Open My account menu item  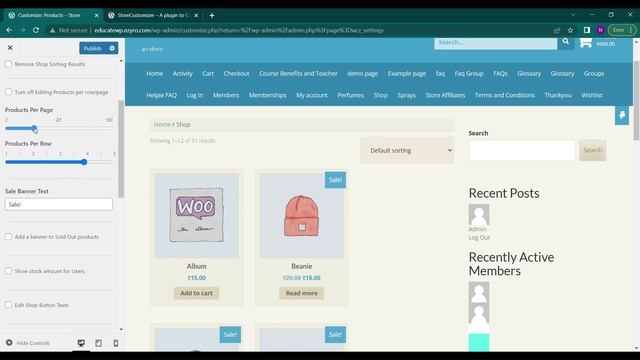[312, 95]
